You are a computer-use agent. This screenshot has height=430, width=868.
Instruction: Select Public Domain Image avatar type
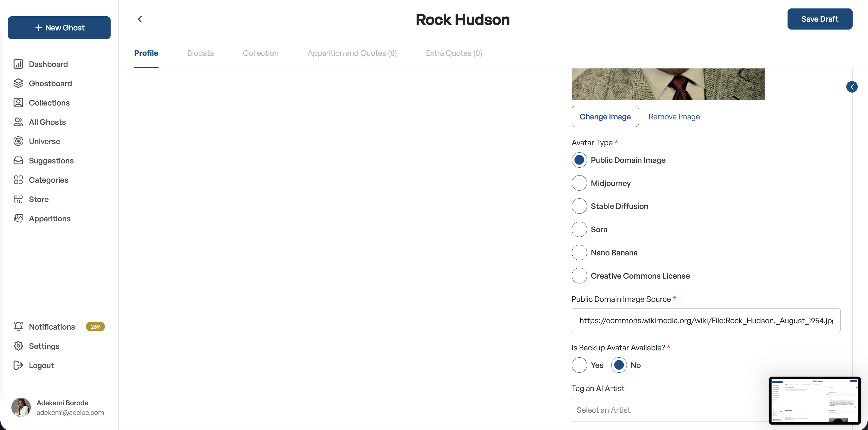(x=579, y=160)
